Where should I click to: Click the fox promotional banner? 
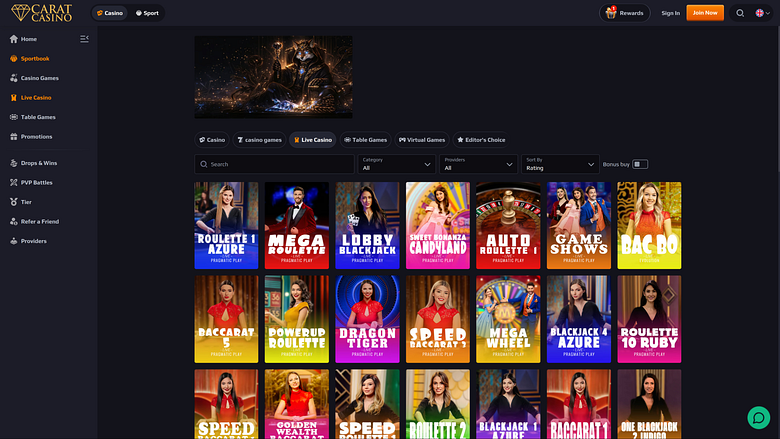tap(273, 77)
